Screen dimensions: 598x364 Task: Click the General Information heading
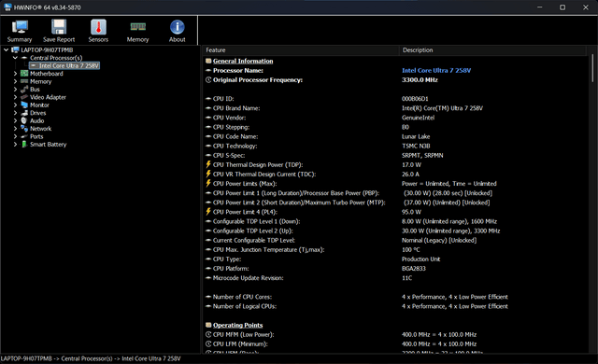pyautogui.click(x=243, y=61)
